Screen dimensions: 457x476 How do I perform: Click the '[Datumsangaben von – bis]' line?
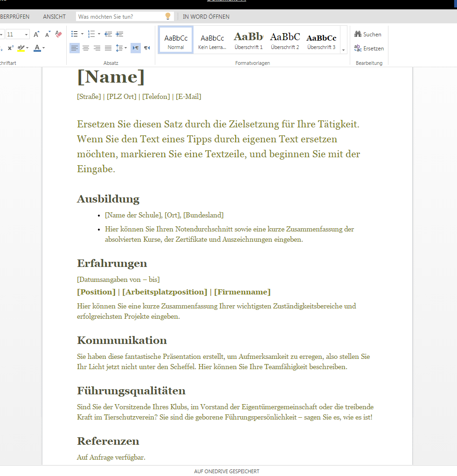118,280
